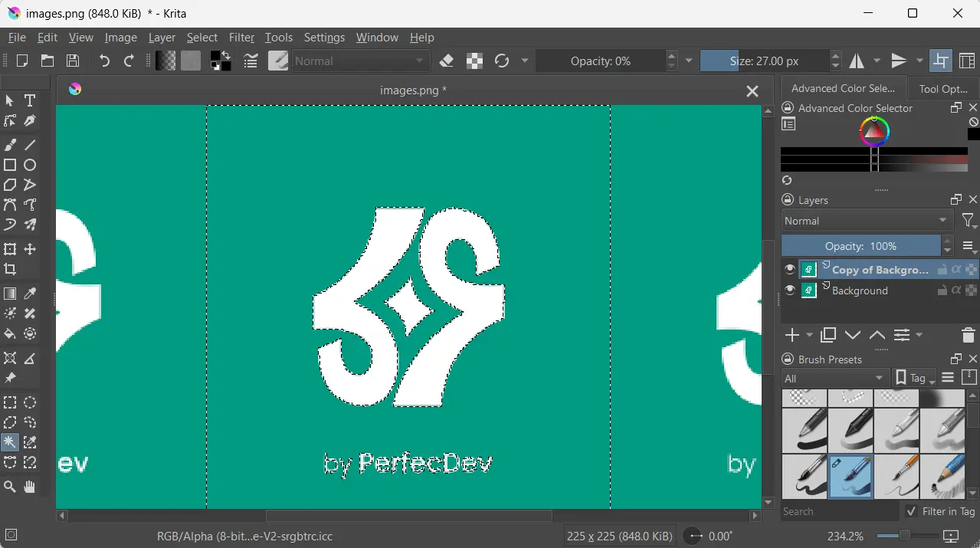Select the Zoom tool

[10, 487]
